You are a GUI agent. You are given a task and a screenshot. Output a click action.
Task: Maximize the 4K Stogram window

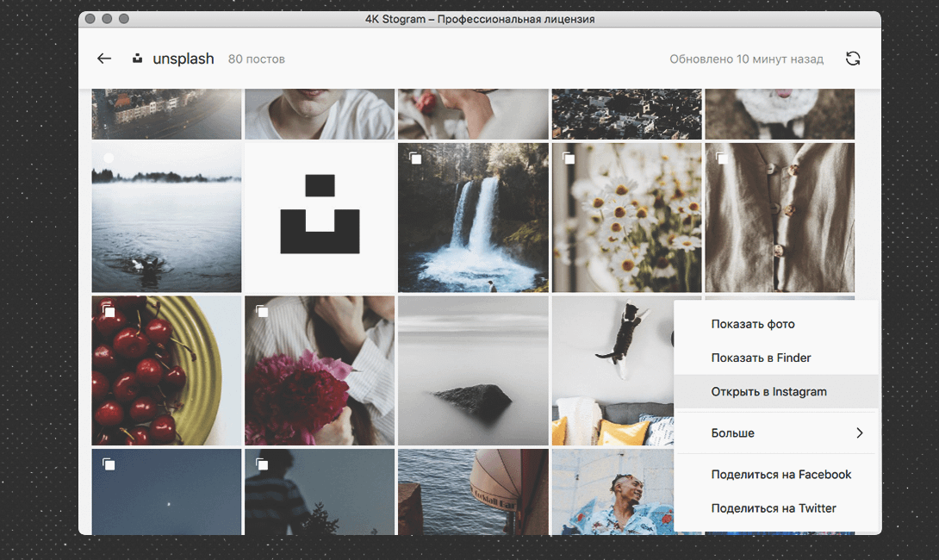pyautogui.click(x=124, y=19)
